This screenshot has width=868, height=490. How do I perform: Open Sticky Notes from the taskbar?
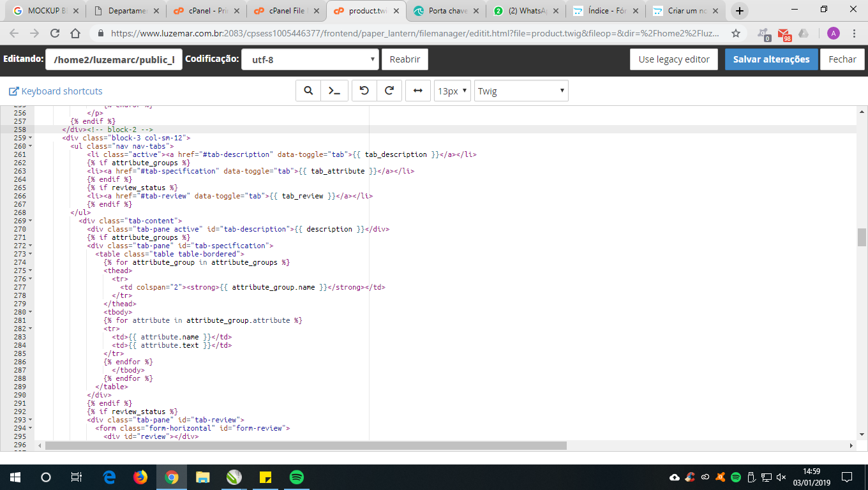click(266, 477)
